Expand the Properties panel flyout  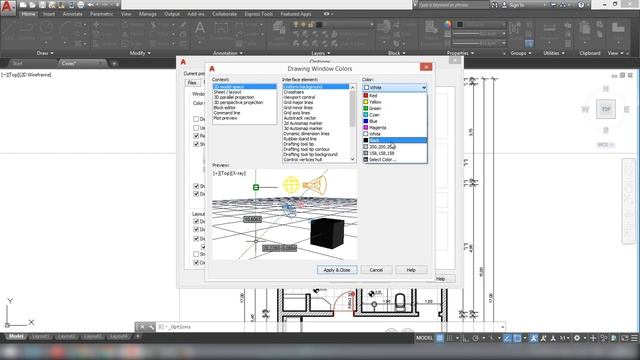click(460, 53)
